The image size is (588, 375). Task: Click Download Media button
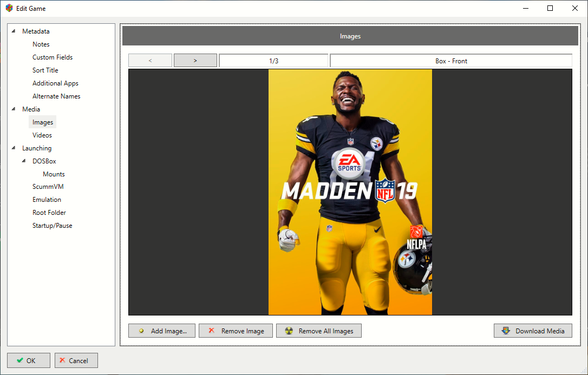pyautogui.click(x=533, y=331)
